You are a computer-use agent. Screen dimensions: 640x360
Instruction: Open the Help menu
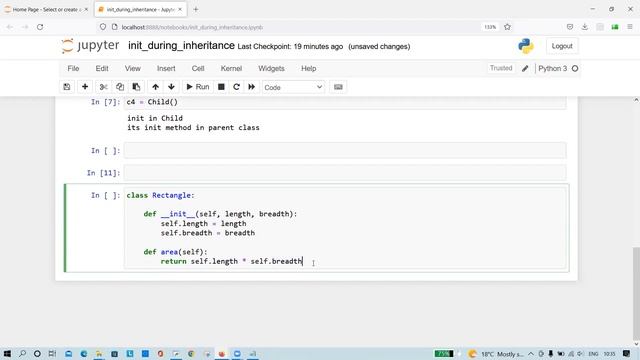[309, 69]
